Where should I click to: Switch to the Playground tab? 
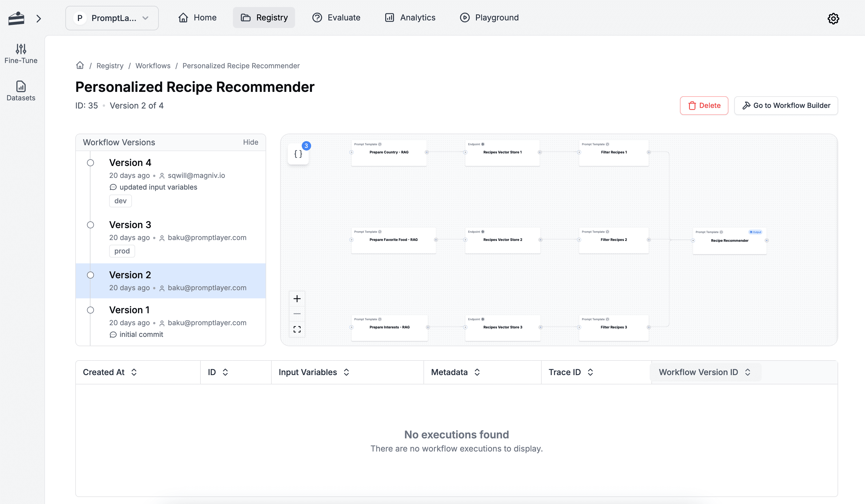(489, 17)
